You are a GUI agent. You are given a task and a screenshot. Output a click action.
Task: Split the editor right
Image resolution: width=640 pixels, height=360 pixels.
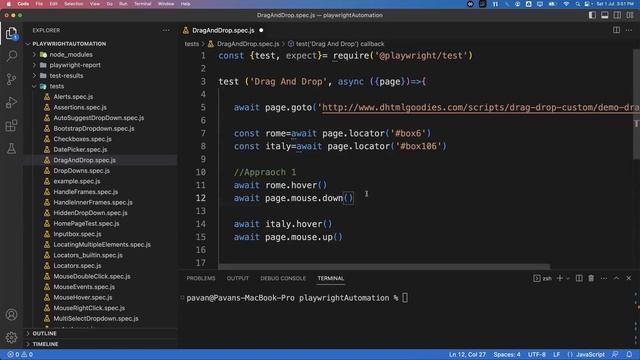(x=616, y=30)
